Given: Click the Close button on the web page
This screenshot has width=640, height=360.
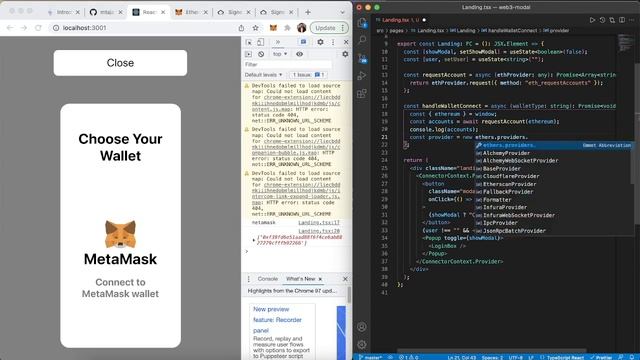Looking at the screenshot, I should (120, 63).
